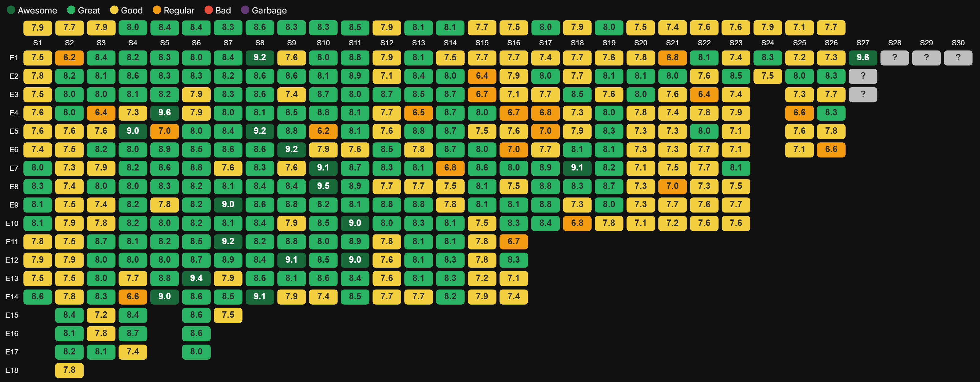Click the unknown ? cell for S28 E1
The height and width of the screenshot is (382, 980).
[894, 58]
